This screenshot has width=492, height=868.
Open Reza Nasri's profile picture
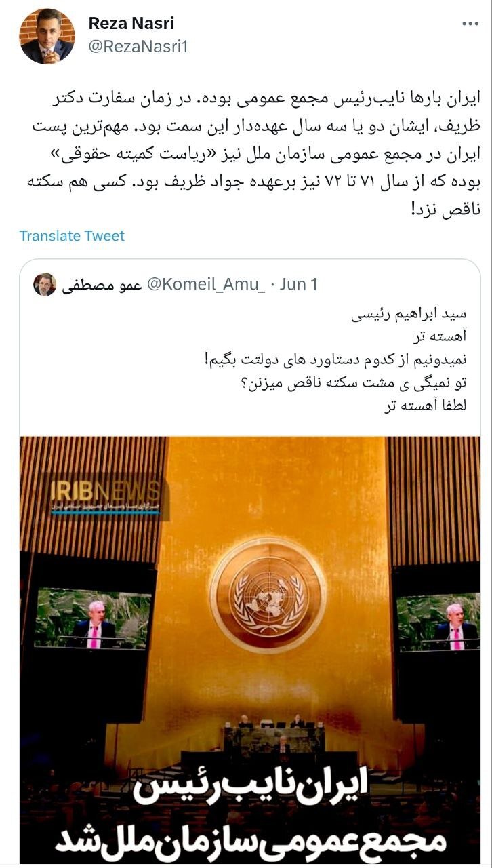point(47,36)
